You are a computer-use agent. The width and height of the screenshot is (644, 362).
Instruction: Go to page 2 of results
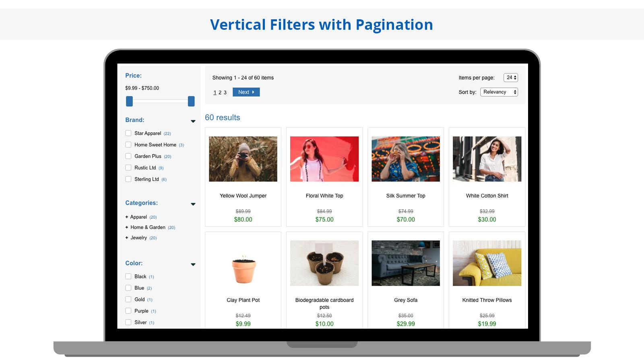[x=220, y=92]
